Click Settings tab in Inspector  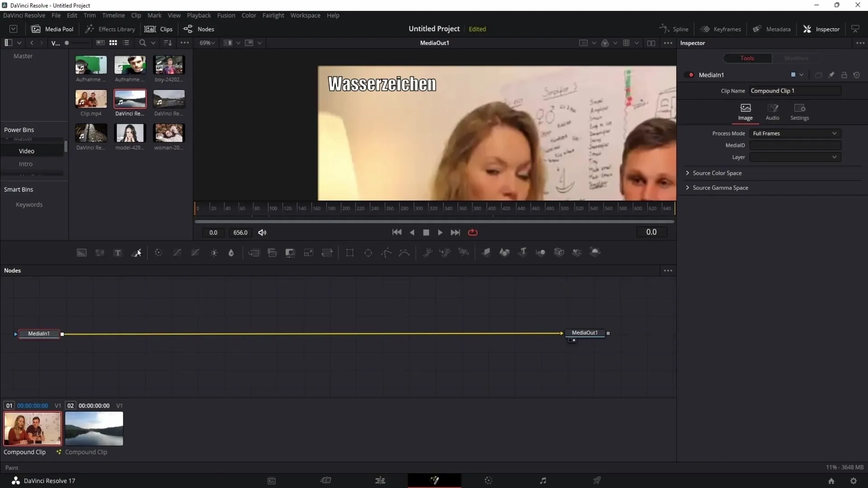800,111
